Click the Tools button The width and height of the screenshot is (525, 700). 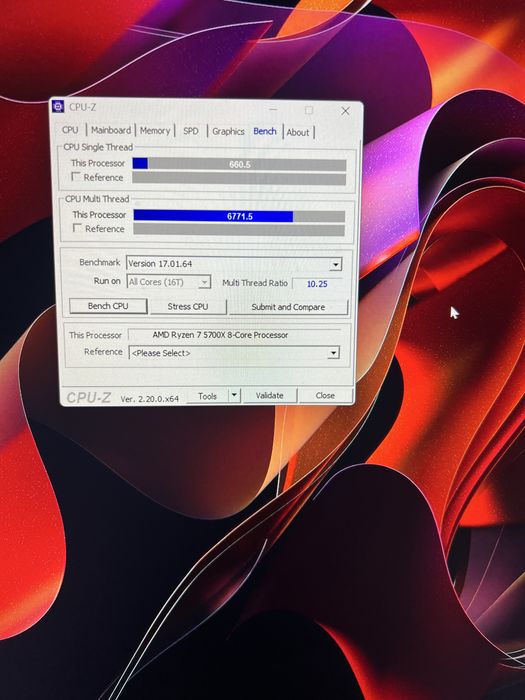208,396
